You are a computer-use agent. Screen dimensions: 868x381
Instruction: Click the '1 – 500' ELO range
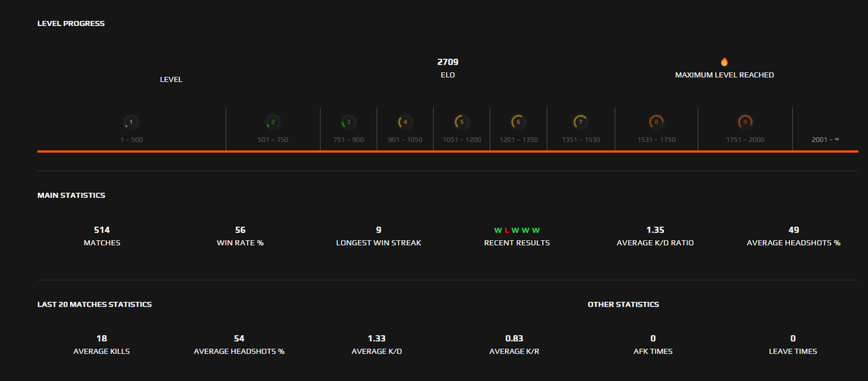click(x=132, y=140)
